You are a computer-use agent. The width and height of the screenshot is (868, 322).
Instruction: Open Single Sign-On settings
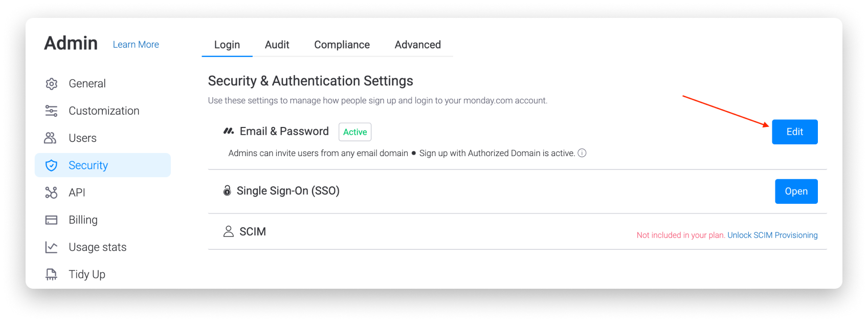click(796, 191)
